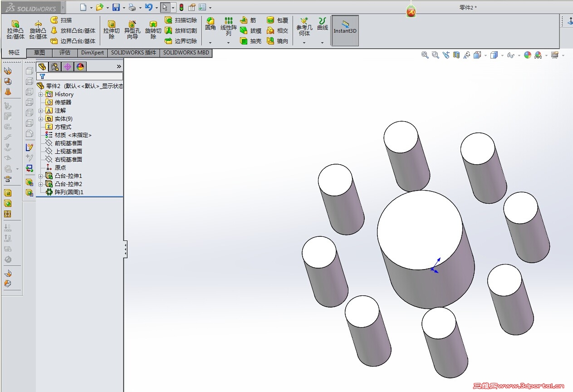573x392 pixels.
Task: Click the Zoom to Area icon
Action: [436, 55]
